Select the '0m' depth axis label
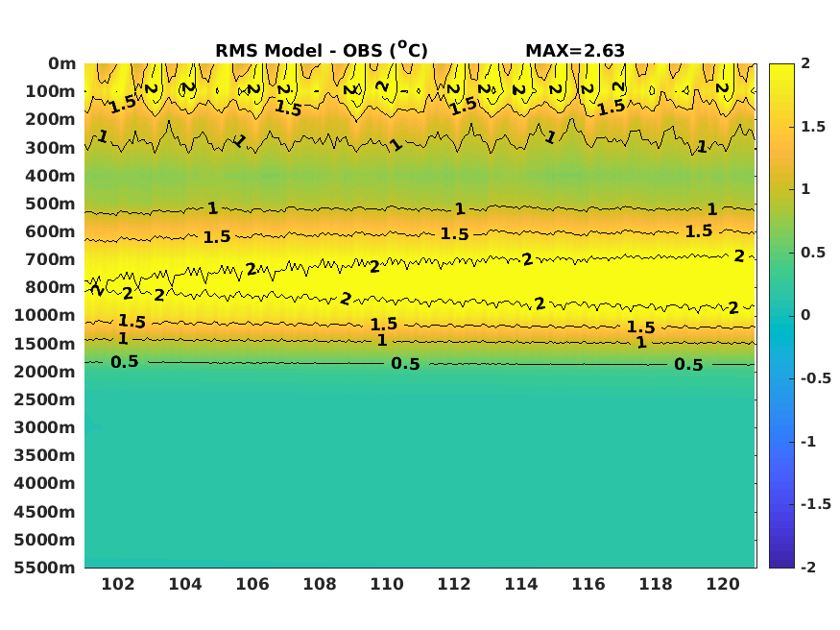 click(x=62, y=63)
